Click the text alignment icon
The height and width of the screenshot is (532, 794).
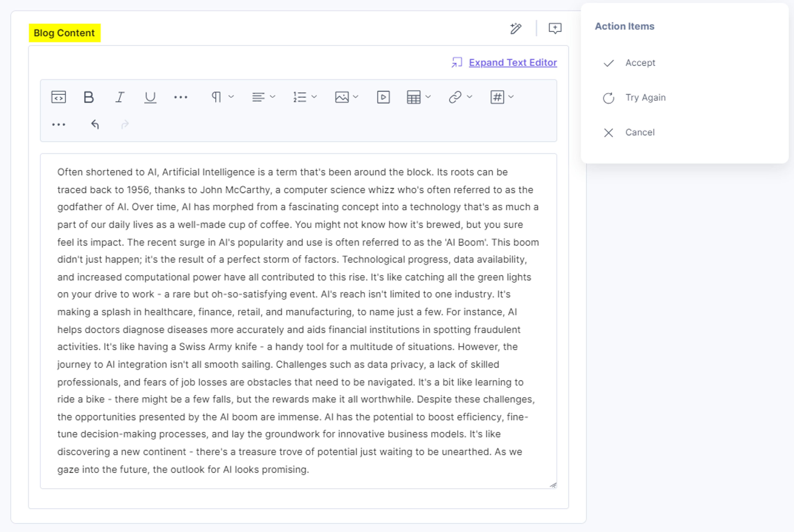click(258, 97)
